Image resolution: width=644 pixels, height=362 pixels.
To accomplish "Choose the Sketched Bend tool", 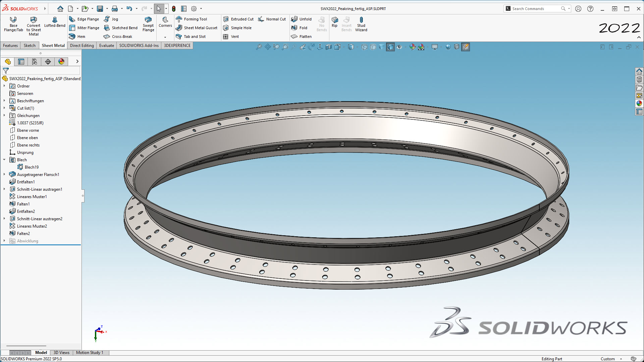I will coord(121,28).
